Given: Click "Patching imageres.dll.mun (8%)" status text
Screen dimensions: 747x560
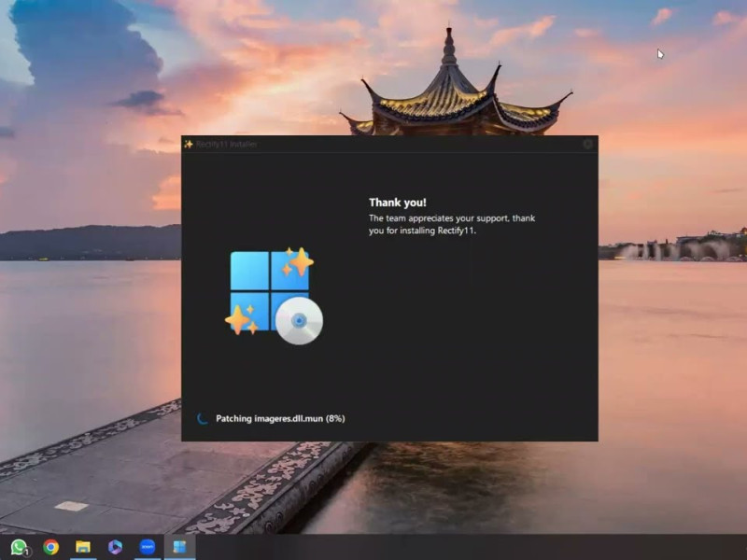Looking at the screenshot, I should point(281,418).
